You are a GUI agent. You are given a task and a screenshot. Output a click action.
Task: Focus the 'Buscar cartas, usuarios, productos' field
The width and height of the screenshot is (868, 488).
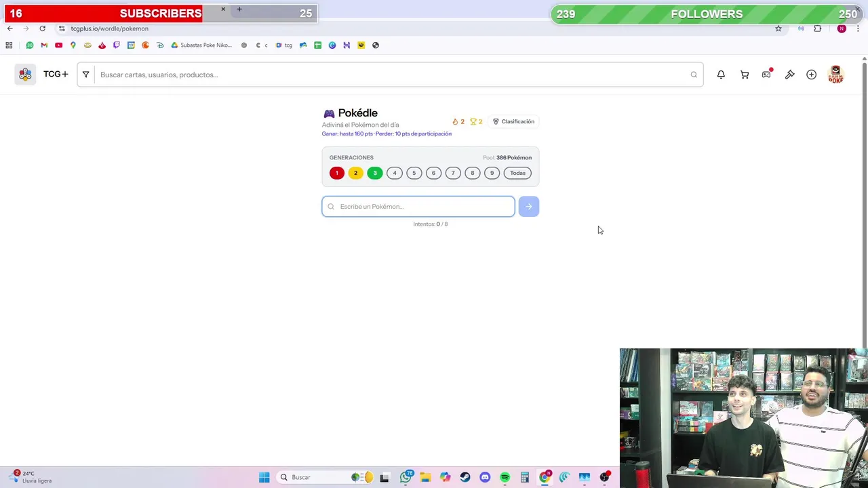[392, 75]
